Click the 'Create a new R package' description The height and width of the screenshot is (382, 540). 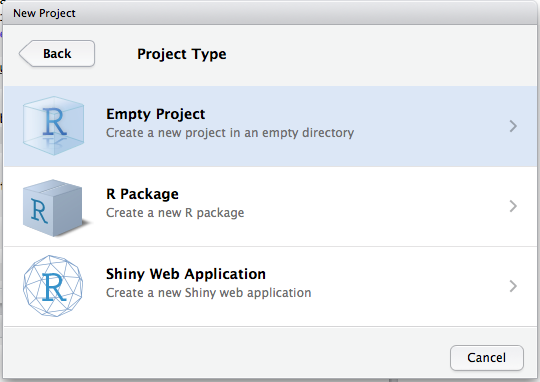(x=175, y=213)
